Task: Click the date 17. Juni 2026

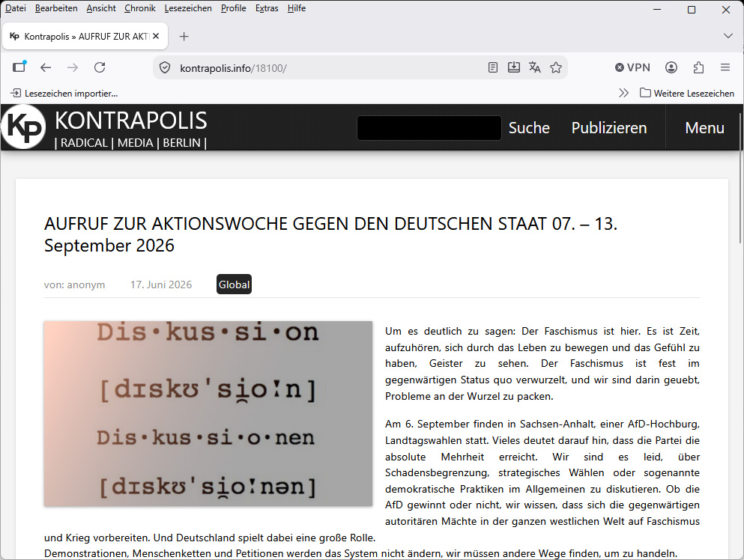Action: pyautogui.click(x=161, y=284)
